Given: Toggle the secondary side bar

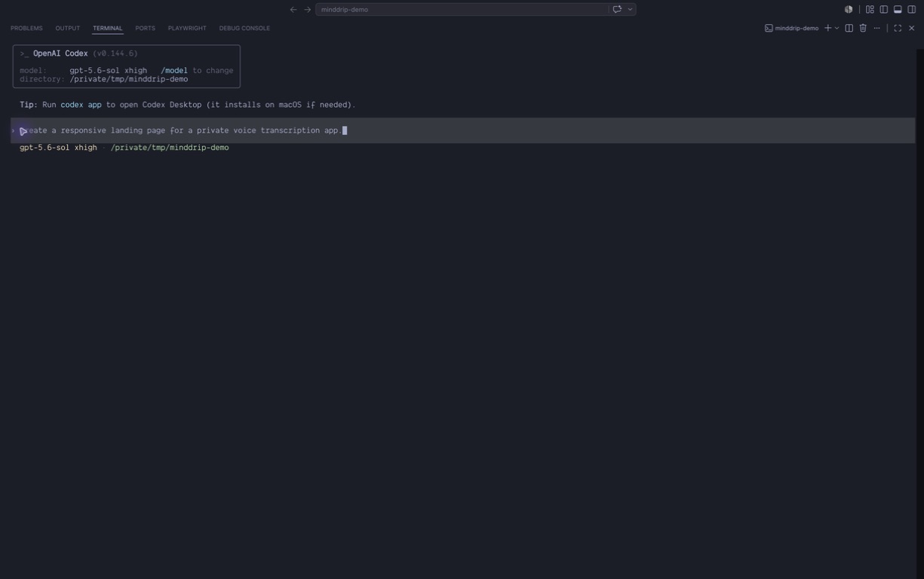Looking at the screenshot, I should 912,10.
